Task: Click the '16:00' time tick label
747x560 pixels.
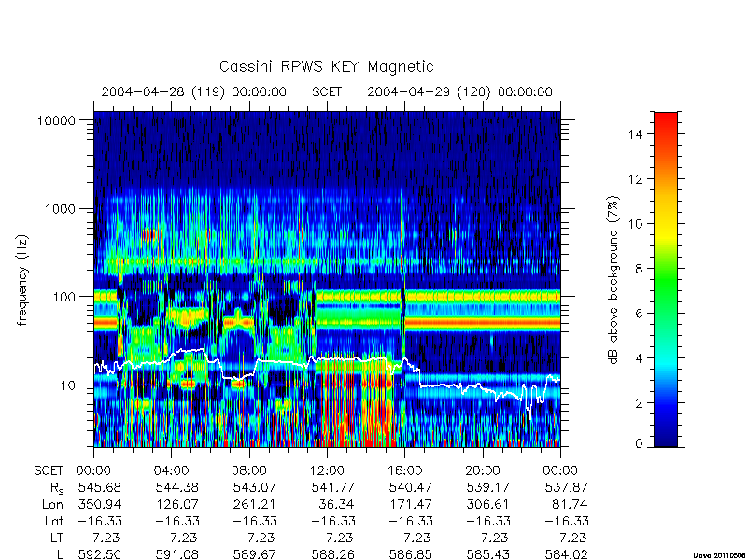Action: tap(405, 471)
